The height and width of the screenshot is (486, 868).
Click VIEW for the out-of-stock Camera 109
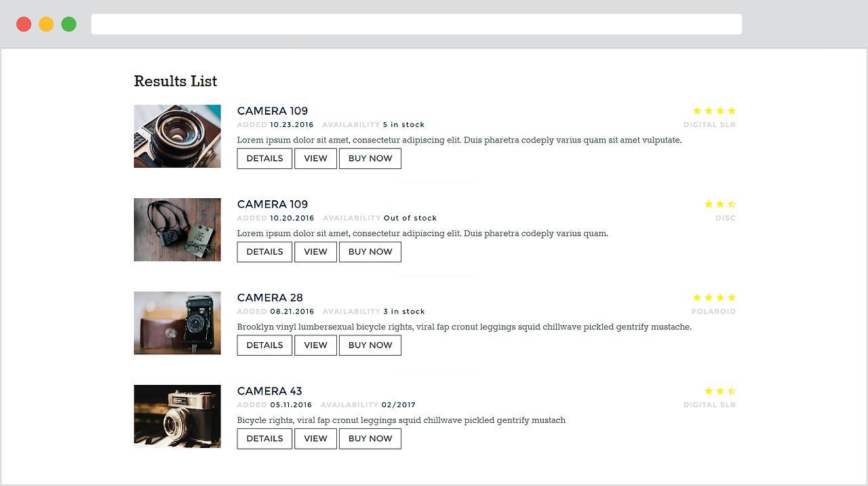315,252
